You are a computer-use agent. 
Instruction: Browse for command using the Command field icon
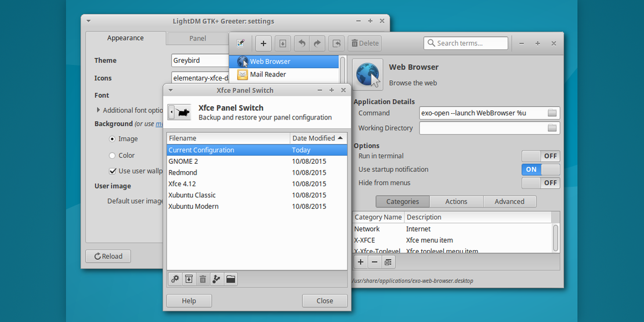[552, 113]
